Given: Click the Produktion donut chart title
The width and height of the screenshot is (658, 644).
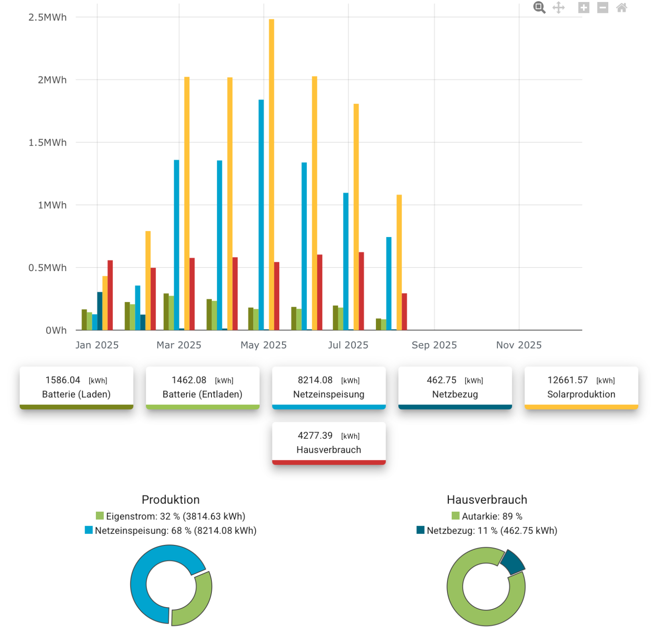Looking at the screenshot, I should pyautogui.click(x=171, y=500).
